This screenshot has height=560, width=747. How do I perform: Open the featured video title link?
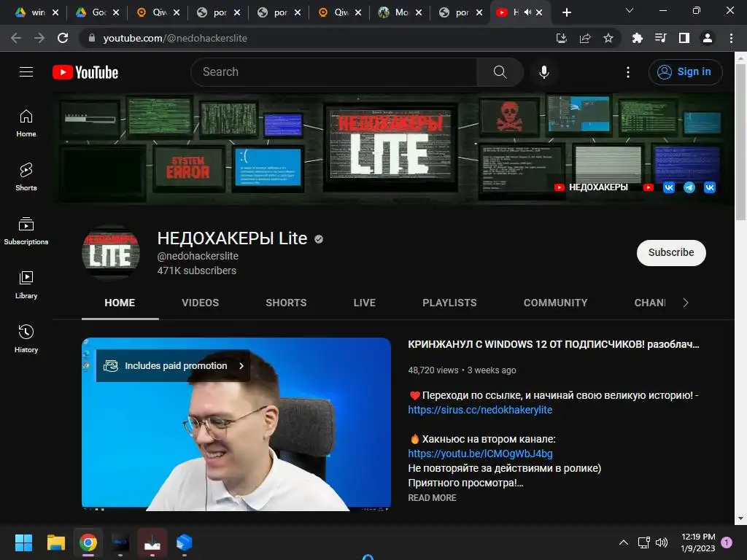click(553, 344)
